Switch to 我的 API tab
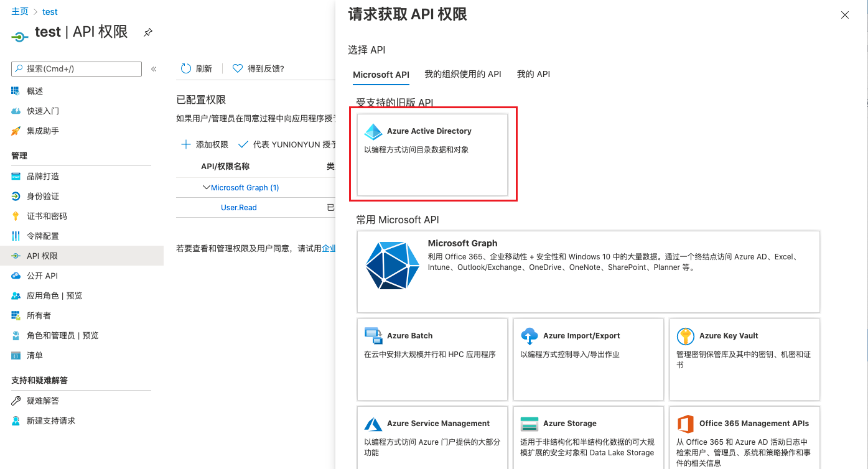The height and width of the screenshot is (469, 868). tap(533, 74)
